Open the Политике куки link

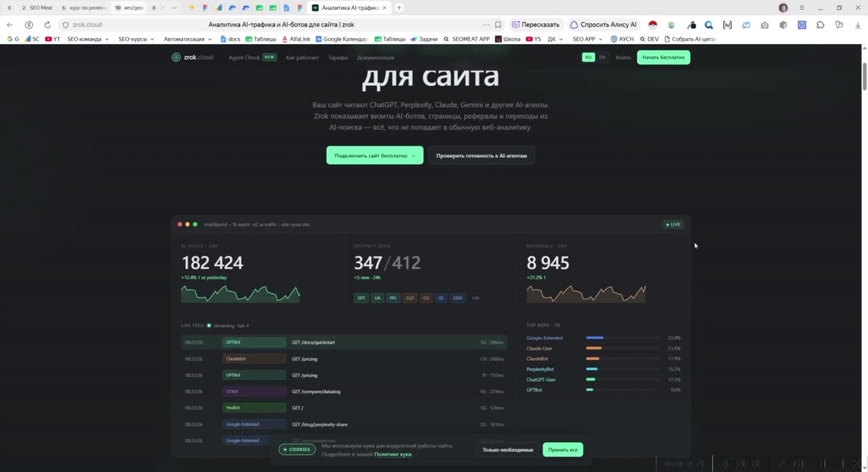click(x=393, y=454)
